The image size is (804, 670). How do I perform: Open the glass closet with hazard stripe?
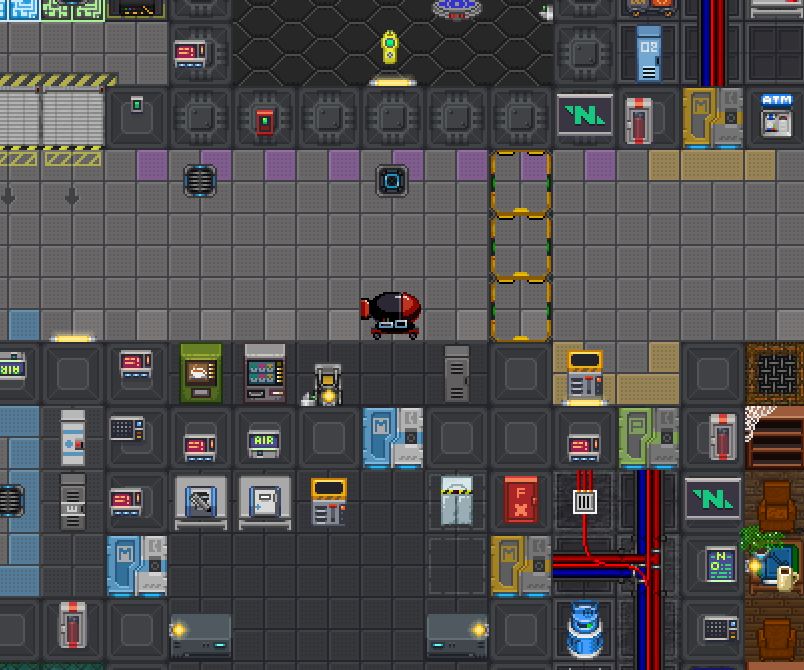coord(456,500)
